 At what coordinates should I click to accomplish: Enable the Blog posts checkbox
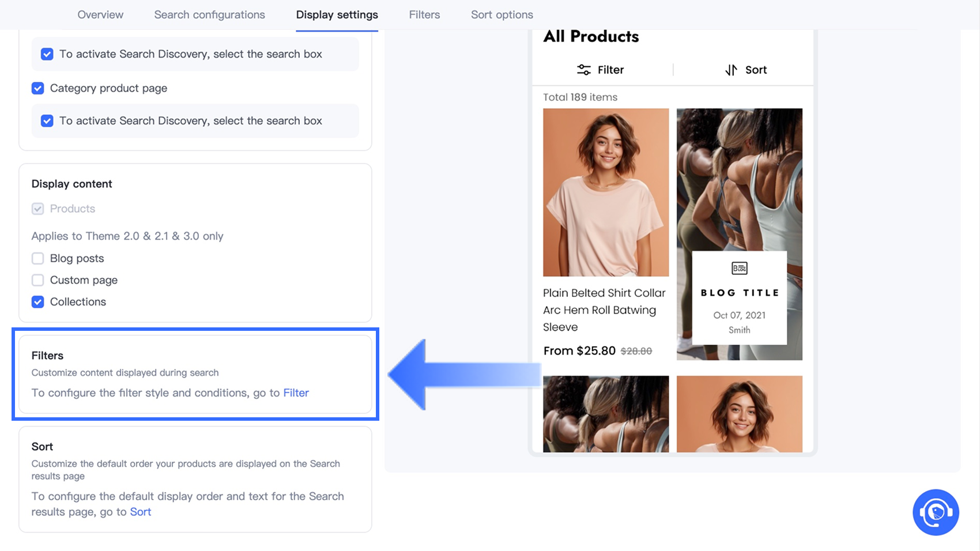[x=38, y=258]
